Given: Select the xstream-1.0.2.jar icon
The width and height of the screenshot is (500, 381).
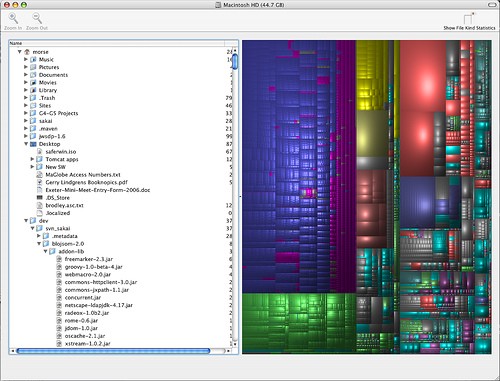Looking at the screenshot, I should pos(59,343).
